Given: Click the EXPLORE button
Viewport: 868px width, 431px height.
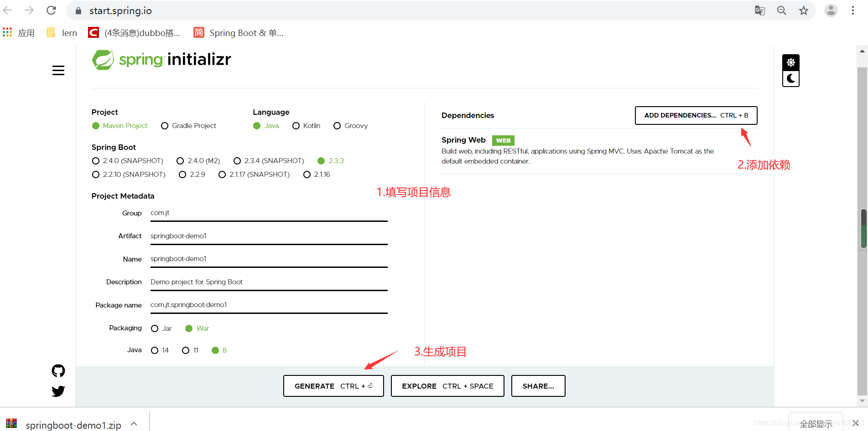Looking at the screenshot, I should 447,386.
